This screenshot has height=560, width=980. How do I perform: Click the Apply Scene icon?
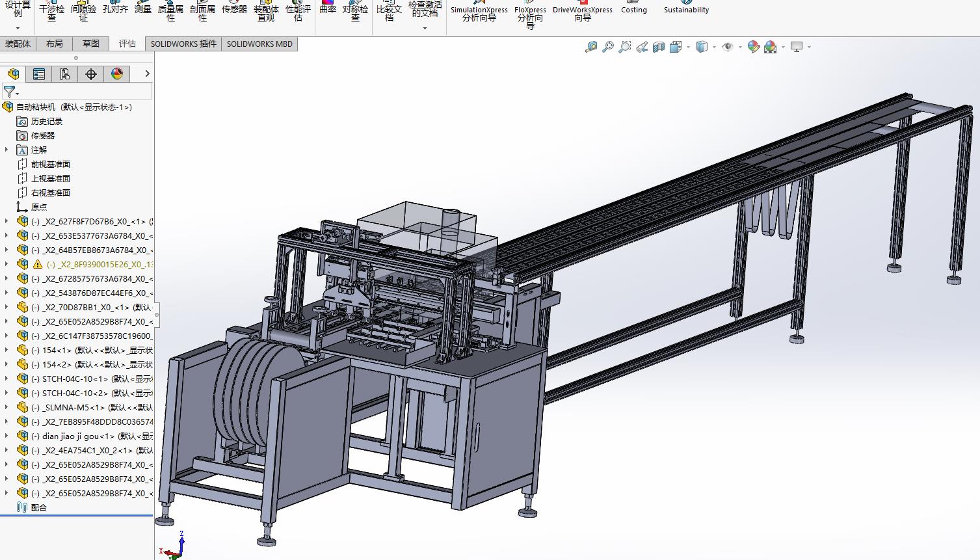[x=771, y=47]
